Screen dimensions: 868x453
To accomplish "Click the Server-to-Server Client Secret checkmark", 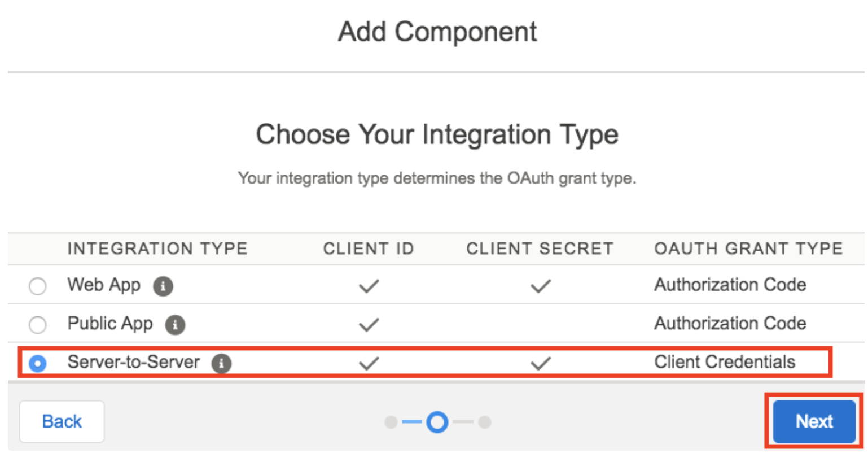I will coord(540,363).
